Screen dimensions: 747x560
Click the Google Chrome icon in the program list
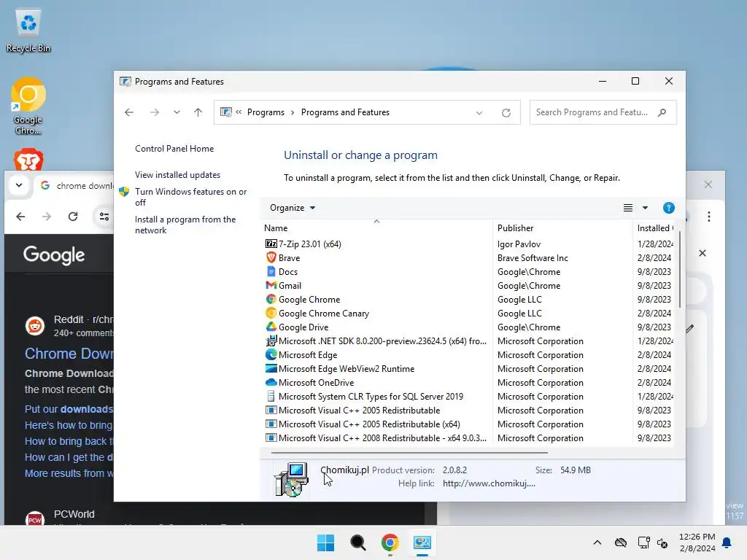pos(271,299)
